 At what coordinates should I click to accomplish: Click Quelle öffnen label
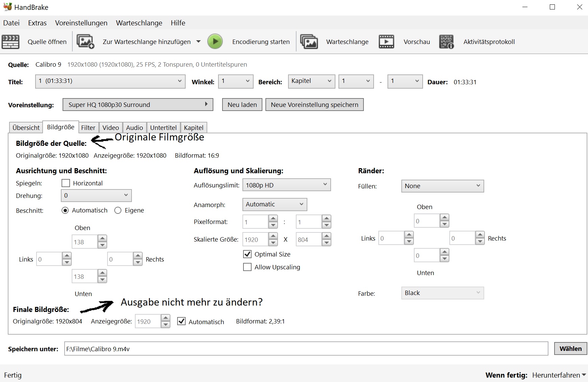tap(47, 42)
